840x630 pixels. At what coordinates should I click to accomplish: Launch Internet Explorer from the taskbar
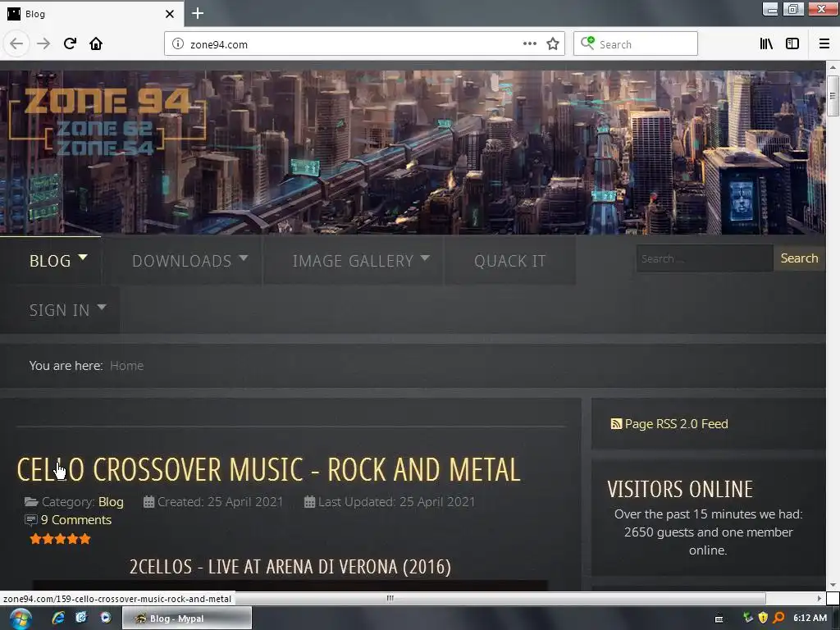pyautogui.click(x=58, y=619)
